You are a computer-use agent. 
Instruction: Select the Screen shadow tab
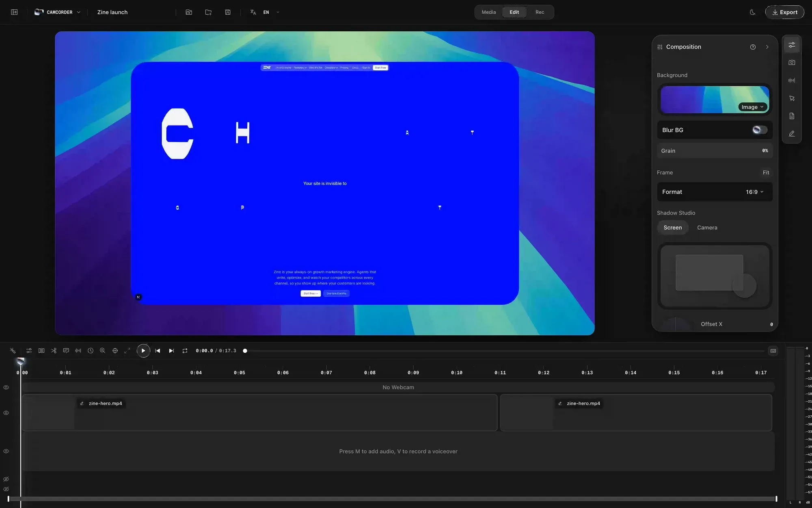673,228
